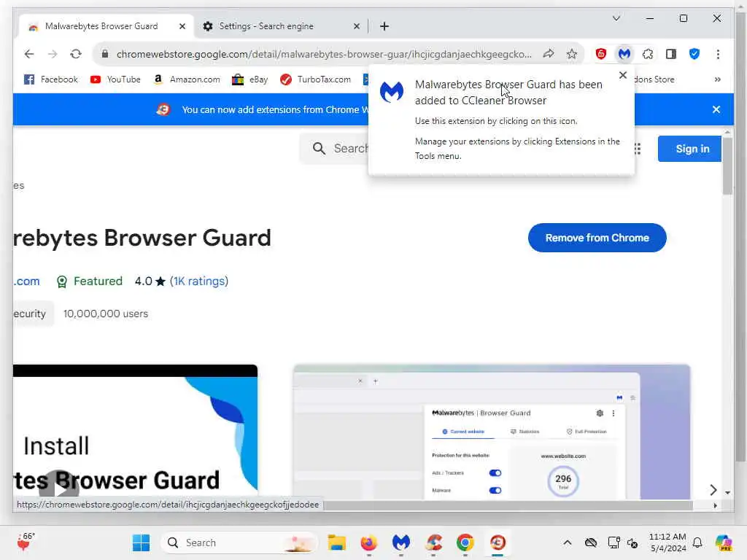The image size is (747, 560).
Task: Click the horizontal scrollbar at page bottom
Action: (508, 505)
